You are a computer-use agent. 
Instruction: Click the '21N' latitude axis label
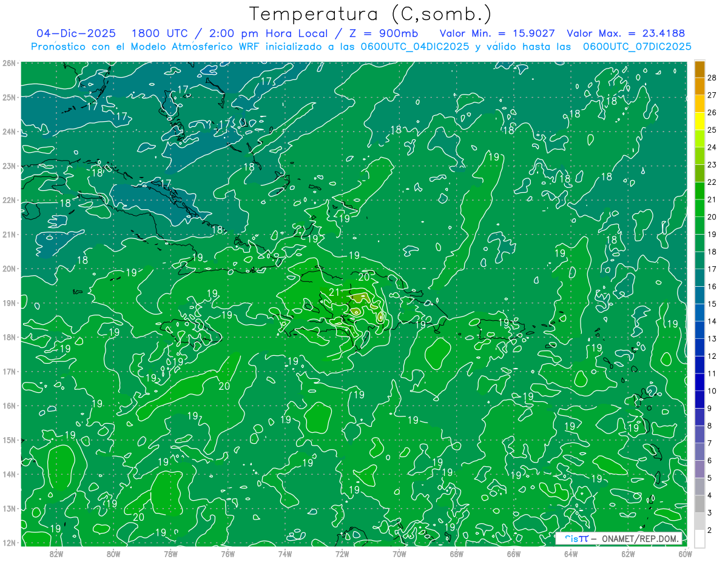point(10,234)
